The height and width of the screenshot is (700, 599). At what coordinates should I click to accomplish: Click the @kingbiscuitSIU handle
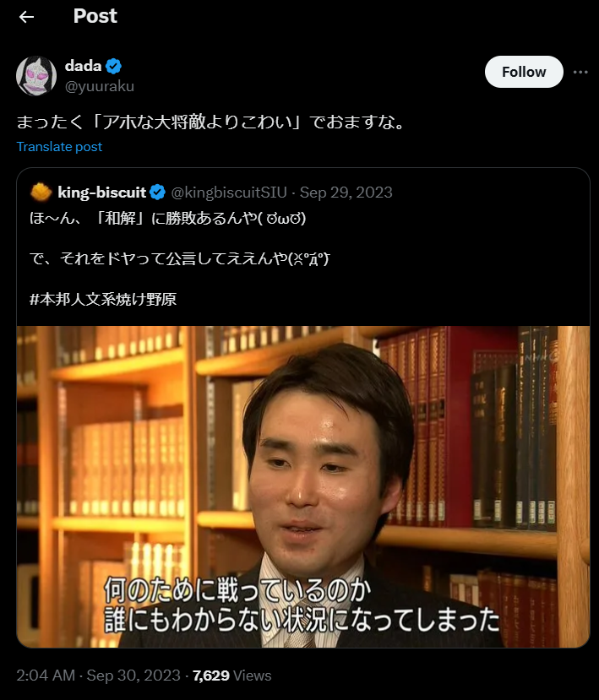229,193
